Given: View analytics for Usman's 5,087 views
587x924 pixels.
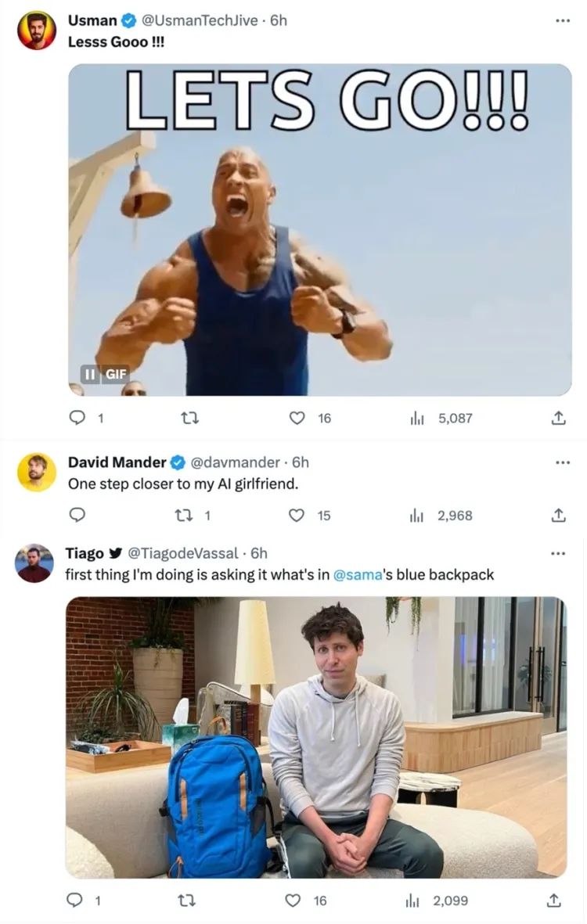Looking at the screenshot, I should tap(417, 418).
